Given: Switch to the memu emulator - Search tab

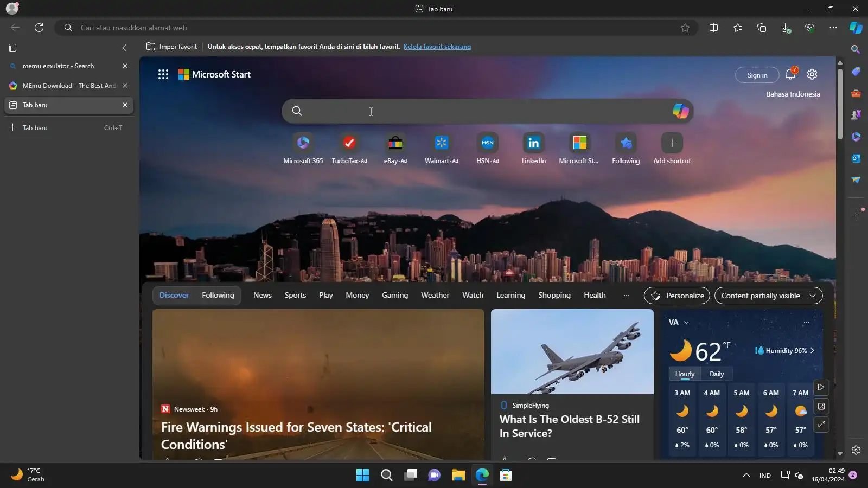Looking at the screenshot, I should [68, 66].
